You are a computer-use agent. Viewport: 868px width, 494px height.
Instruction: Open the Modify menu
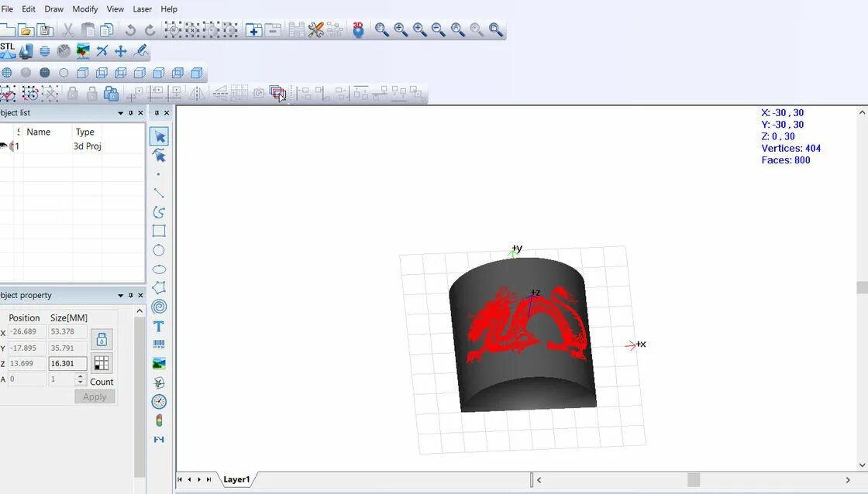84,9
